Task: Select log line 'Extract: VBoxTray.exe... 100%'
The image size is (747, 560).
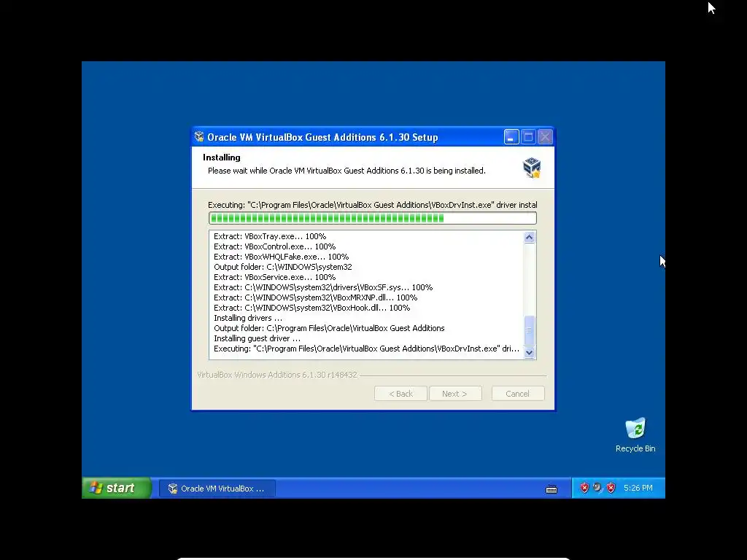Action: (270, 236)
